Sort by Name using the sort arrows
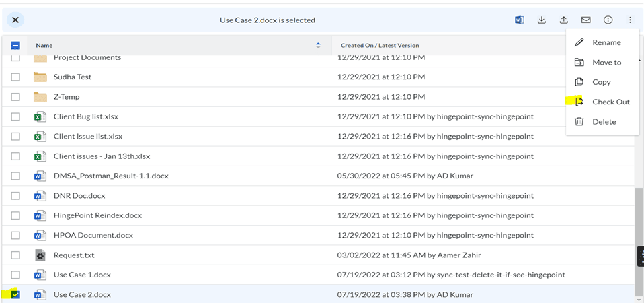This screenshot has width=644, height=303. click(318, 46)
